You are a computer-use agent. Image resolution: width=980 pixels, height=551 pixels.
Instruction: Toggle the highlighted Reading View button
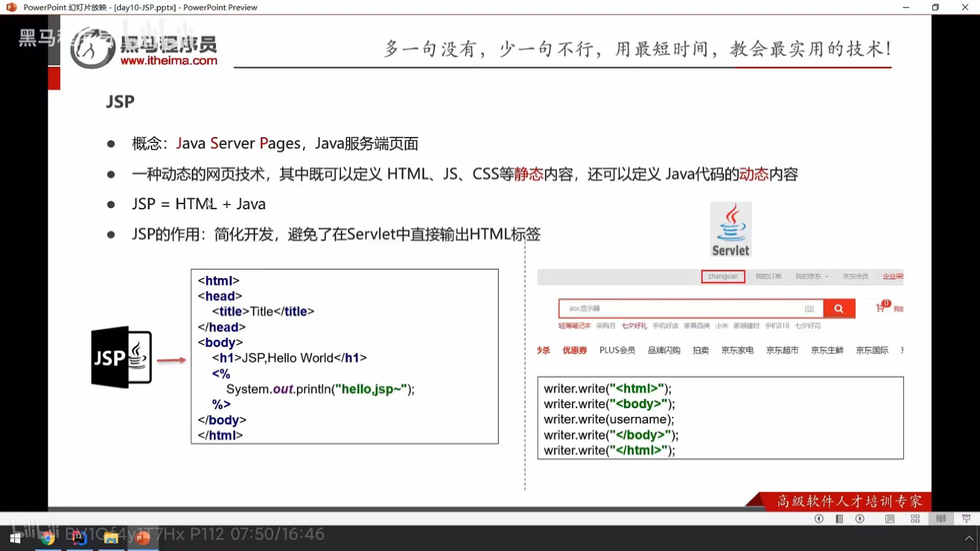[x=941, y=519]
